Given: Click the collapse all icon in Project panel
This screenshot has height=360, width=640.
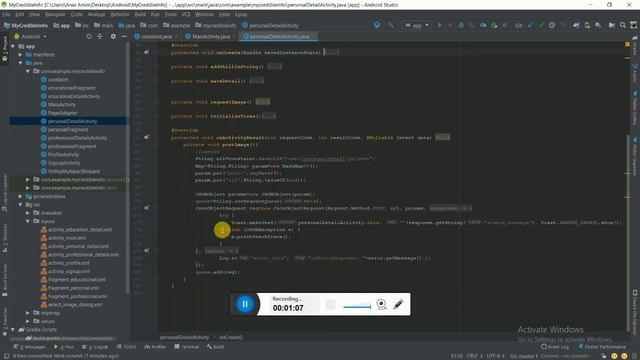Looking at the screenshot, I should tap(100, 36).
